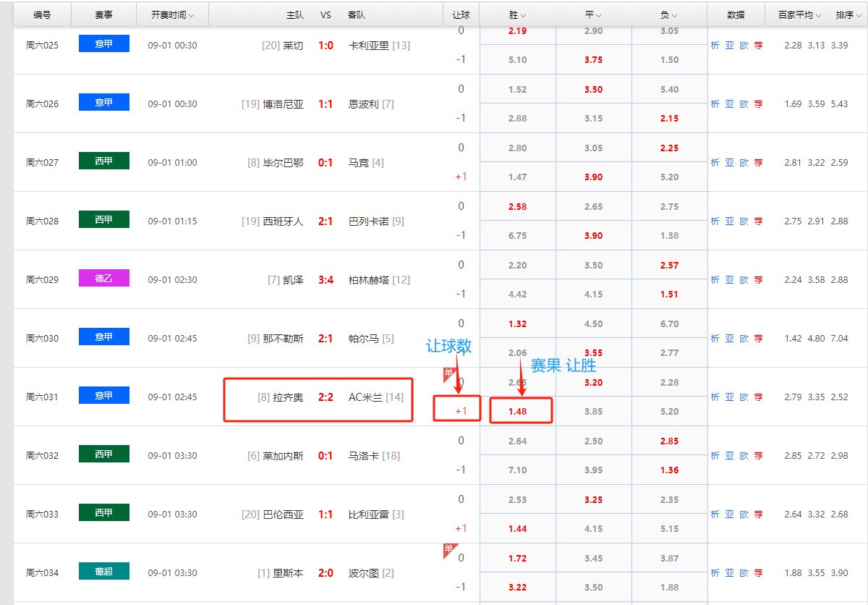
Task: Select loss odds 2.57 for 凯泽
Action: click(x=669, y=265)
